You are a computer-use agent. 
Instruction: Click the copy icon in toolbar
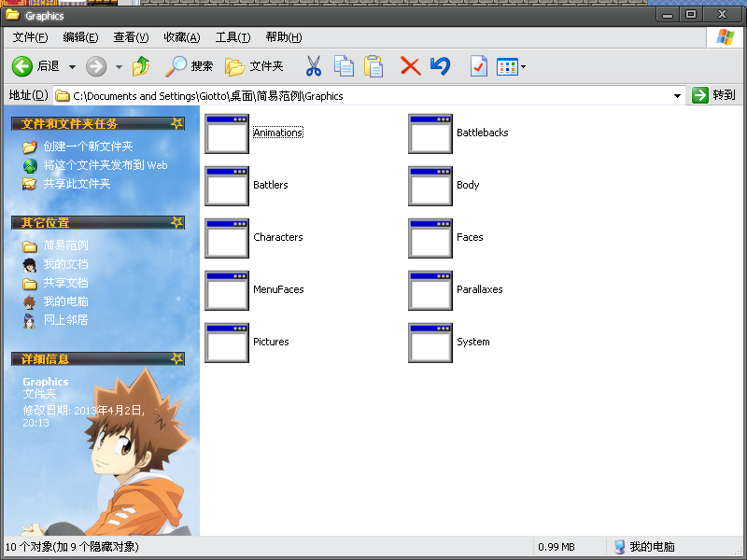pos(344,66)
